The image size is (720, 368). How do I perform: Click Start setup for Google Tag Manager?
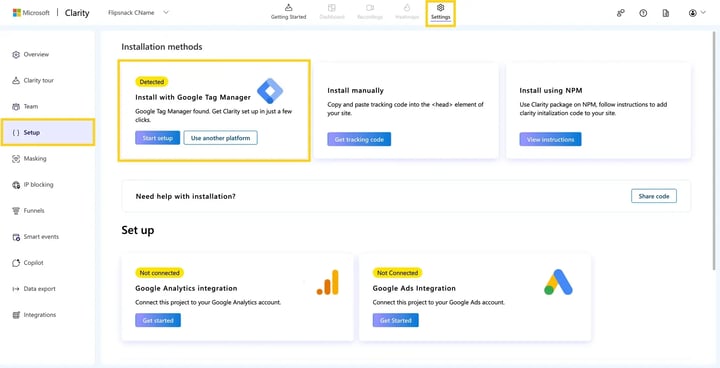click(158, 138)
